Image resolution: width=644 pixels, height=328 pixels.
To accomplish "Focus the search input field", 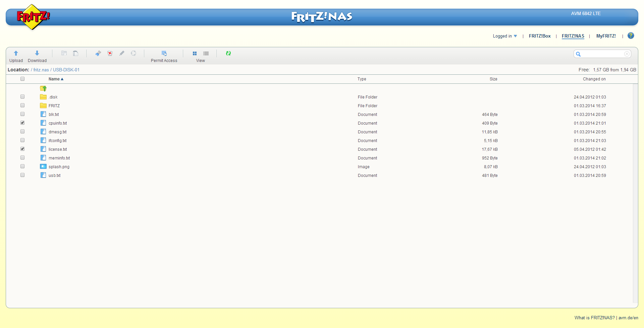I will (x=603, y=54).
